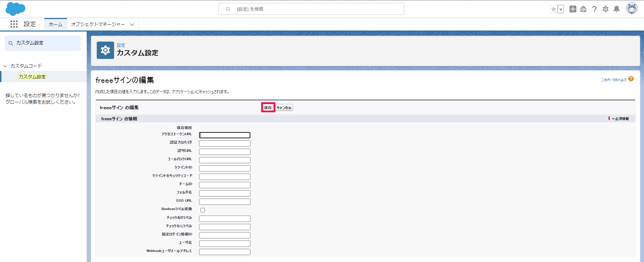This screenshot has width=644, height=262.
Task: Click the 設定 app name label
Action: click(30, 24)
